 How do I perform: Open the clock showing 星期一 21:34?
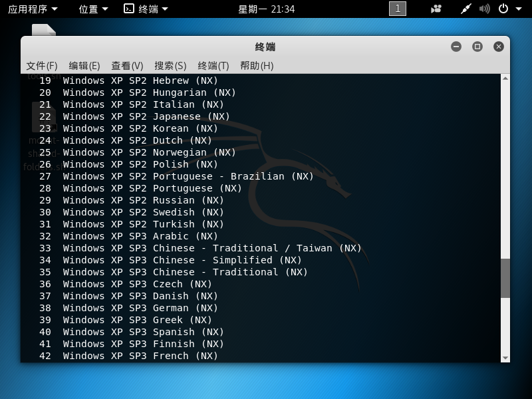[x=267, y=9]
